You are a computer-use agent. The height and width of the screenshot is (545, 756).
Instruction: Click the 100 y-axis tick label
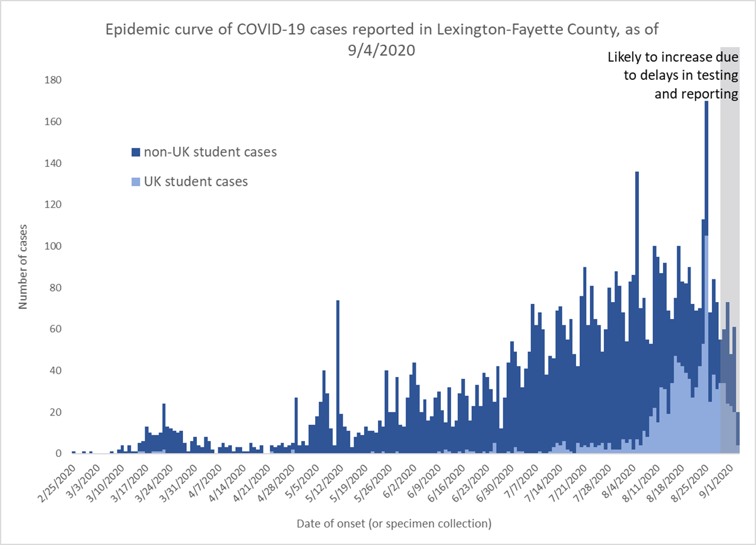pos(53,246)
